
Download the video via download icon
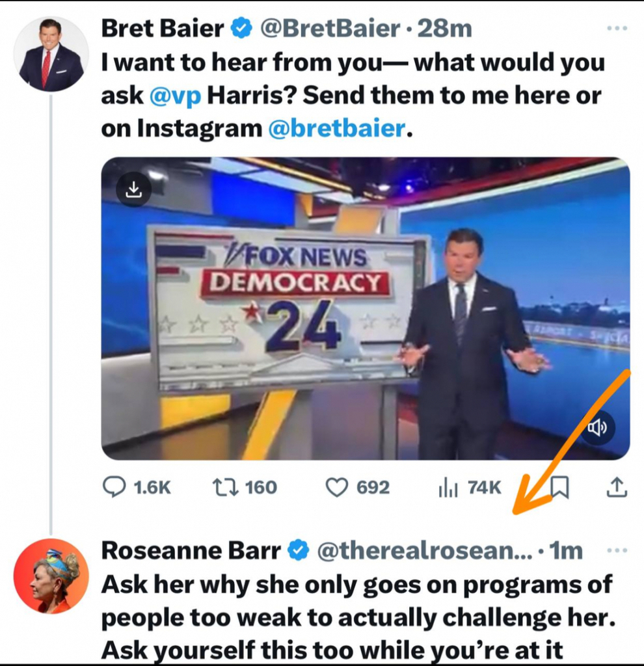[134, 189]
